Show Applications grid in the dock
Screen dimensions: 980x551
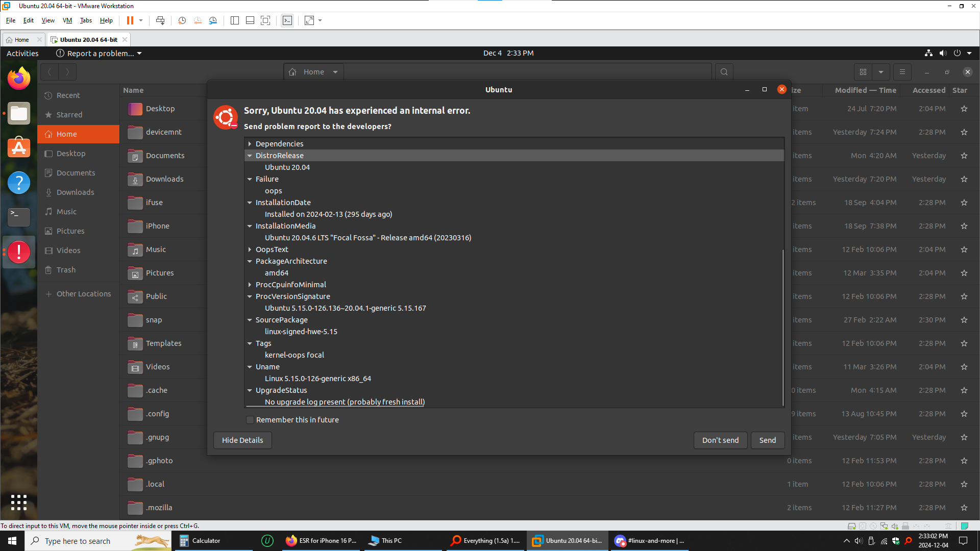[x=19, y=503]
